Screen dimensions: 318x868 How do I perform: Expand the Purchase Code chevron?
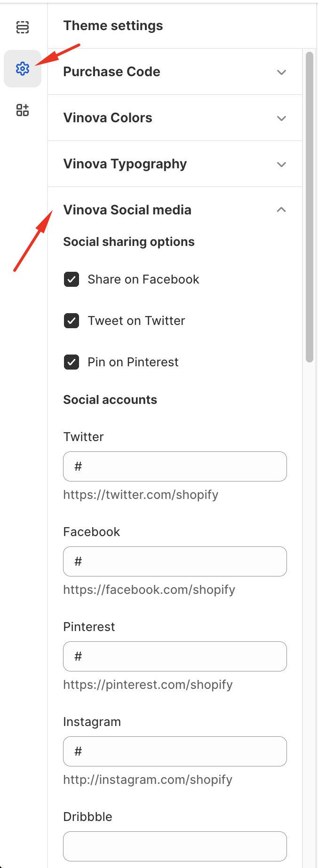[281, 72]
